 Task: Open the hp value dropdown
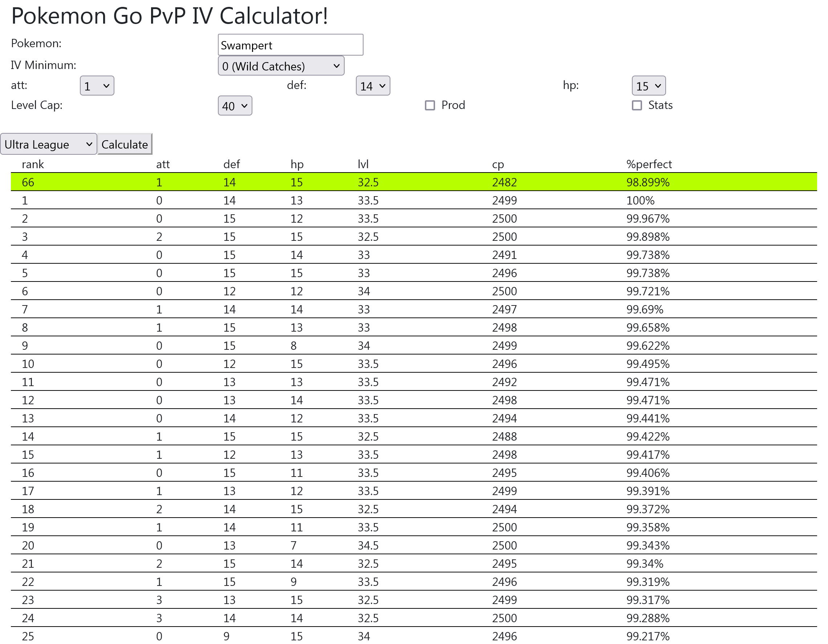(x=649, y=86)
